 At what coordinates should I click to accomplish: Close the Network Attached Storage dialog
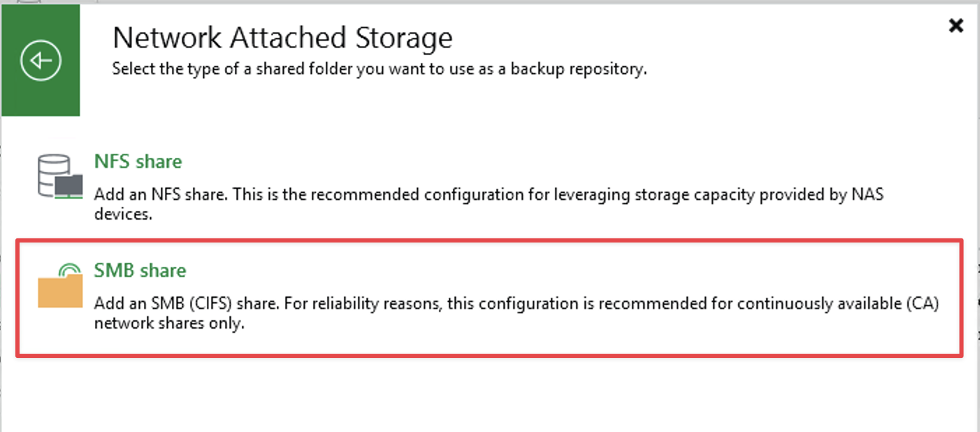tap(956, 27)
